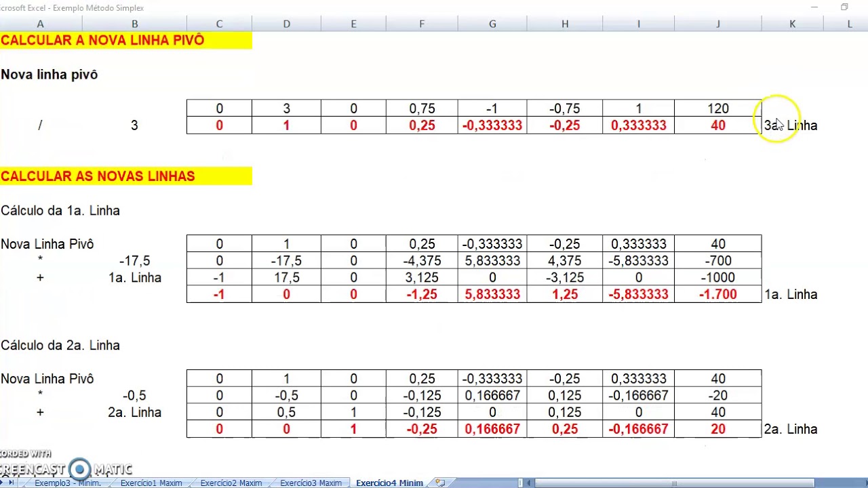868x488 pixels.
Task: Select the cell with value -20
Action: pos(718,396)
